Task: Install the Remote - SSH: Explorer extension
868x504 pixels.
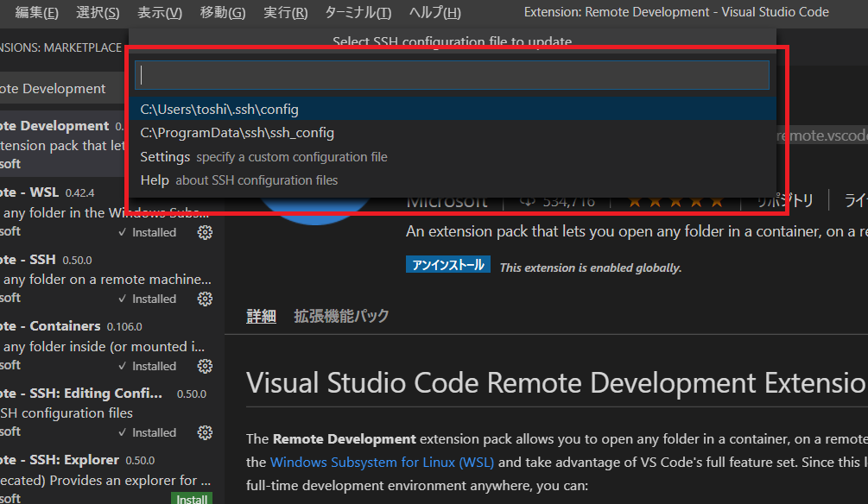Action: coord(192,499)
